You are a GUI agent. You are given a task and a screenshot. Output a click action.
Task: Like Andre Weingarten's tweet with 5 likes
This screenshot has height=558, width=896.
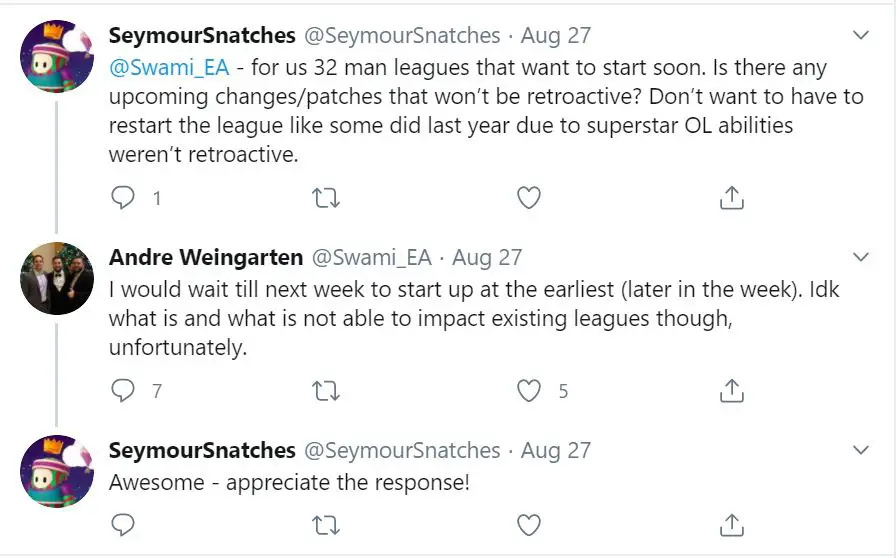click(x=529, y=391)
